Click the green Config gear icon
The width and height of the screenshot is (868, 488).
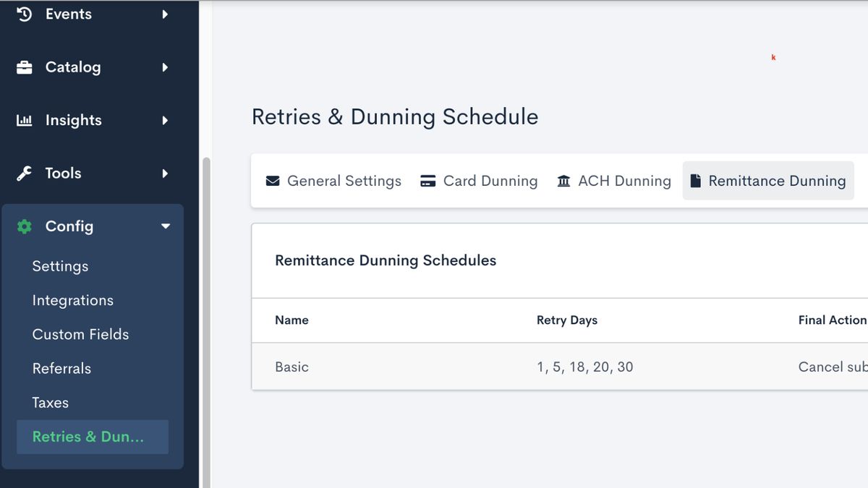click(x=25, y=226)
